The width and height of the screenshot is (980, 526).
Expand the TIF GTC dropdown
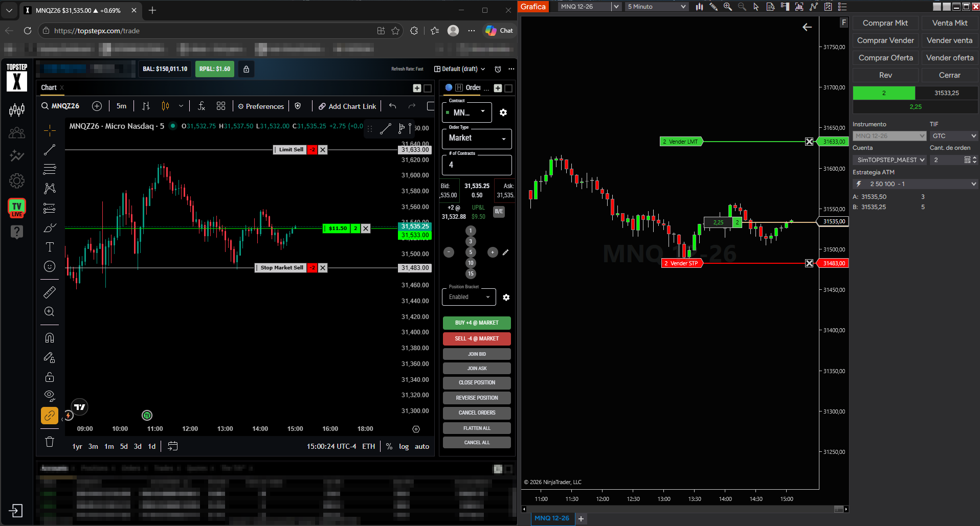tap(954, 136)
